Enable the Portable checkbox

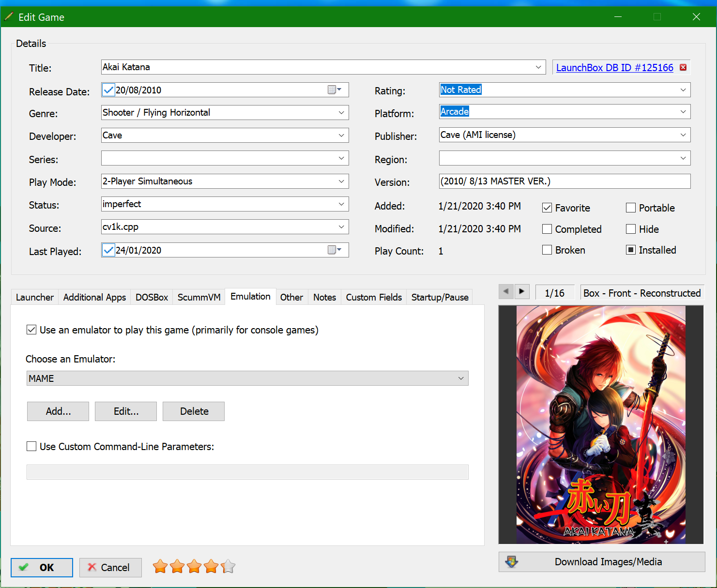[x=631, y=208]
